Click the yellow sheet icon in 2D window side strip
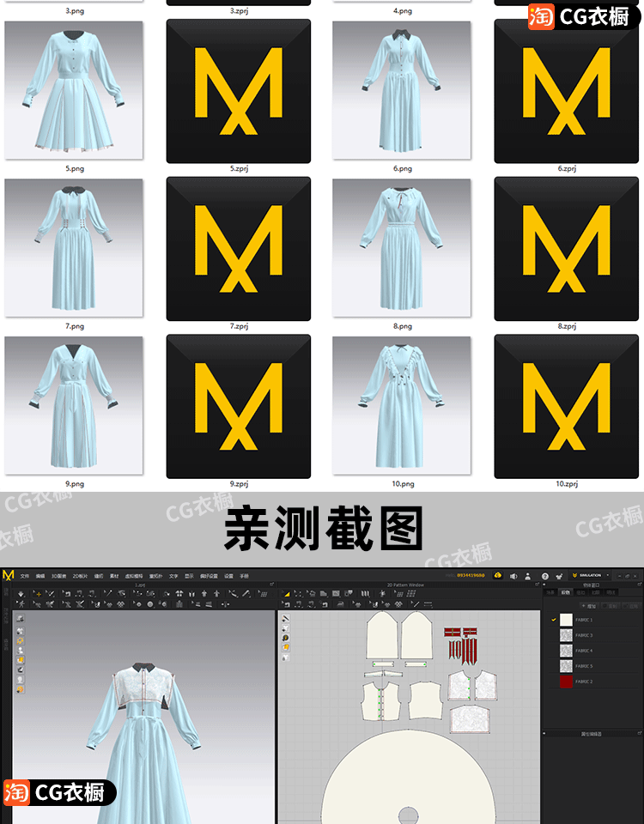Image resolution: width=644 pixels, height=824 pixels. (x=286, y=647)
